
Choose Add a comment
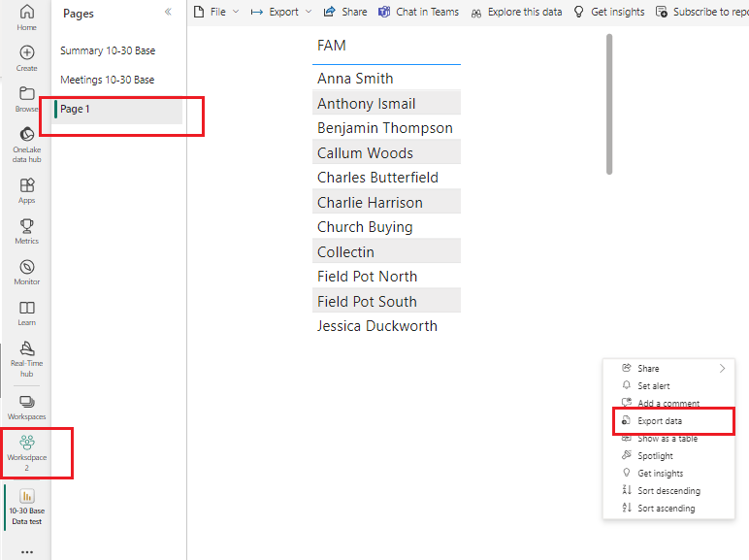click(668, 404)
